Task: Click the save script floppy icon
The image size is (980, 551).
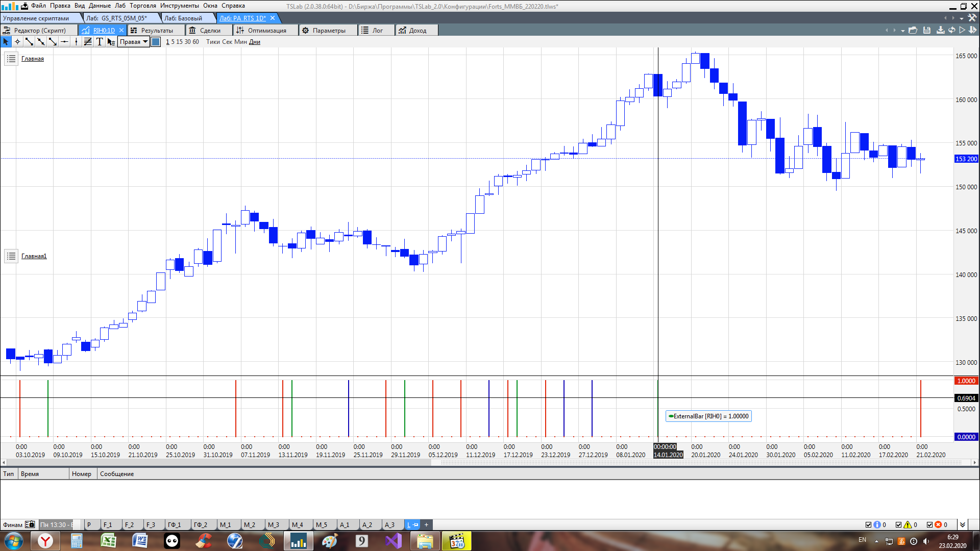Action: pyautogui.click(x=927, y=31)
